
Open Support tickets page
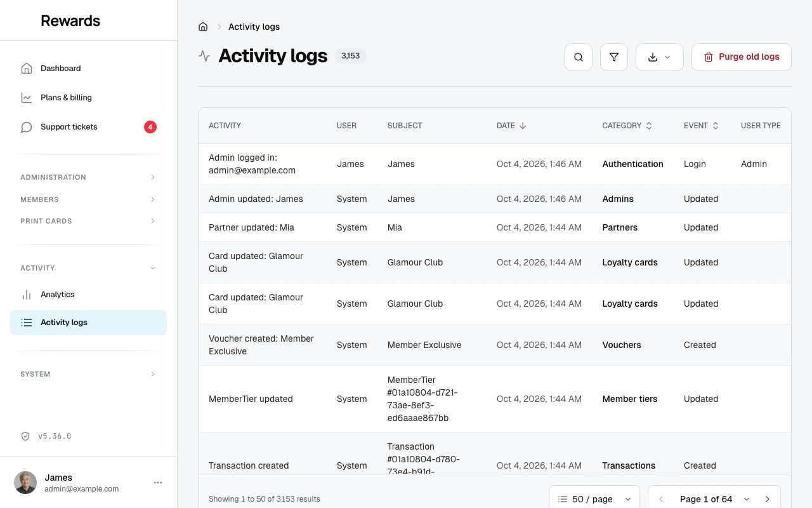tap(88, 127)
